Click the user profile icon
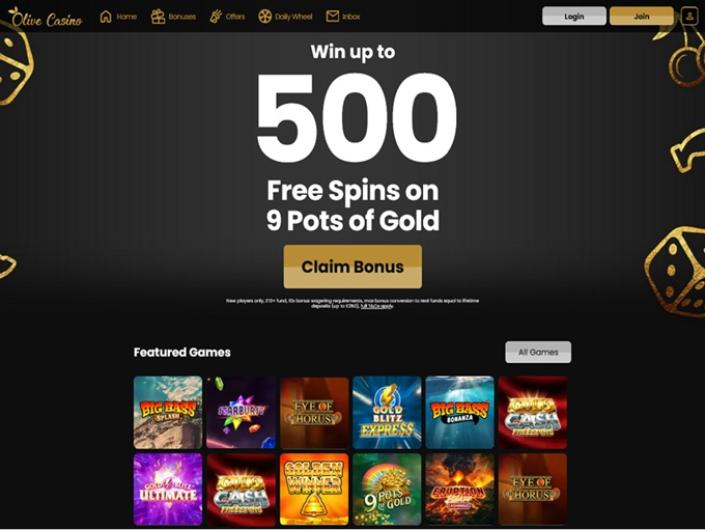This screenshot has width=705, height=530. point(689,16)
